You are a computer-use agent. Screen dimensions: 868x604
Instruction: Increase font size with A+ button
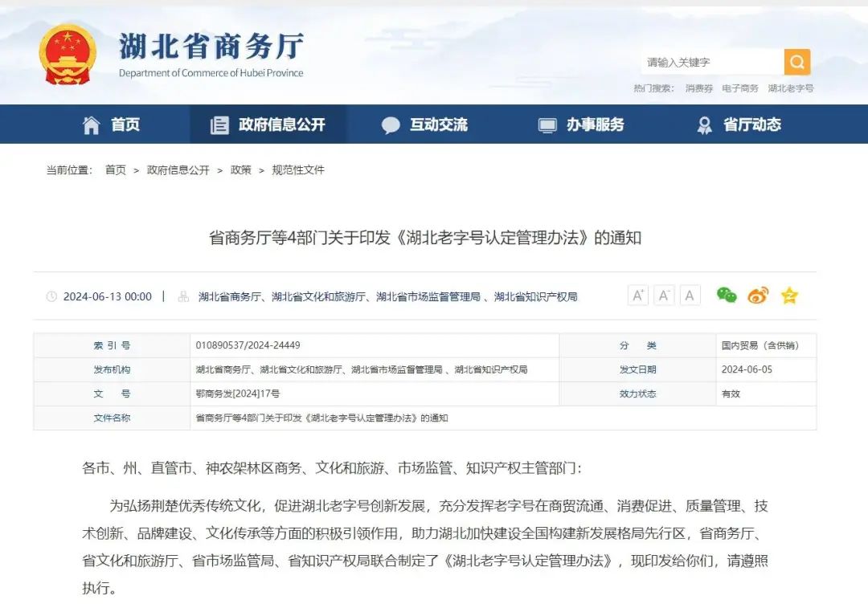pos(638,296)
